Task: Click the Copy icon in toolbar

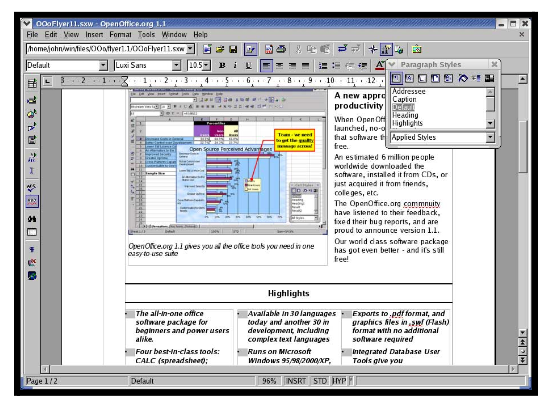Action: (x=311, y=49)
